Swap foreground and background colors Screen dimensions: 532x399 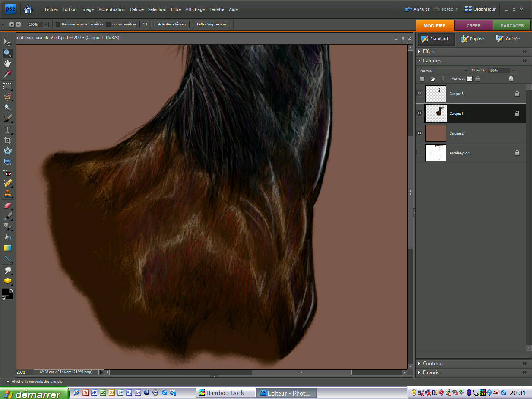[x=11, y=290]
